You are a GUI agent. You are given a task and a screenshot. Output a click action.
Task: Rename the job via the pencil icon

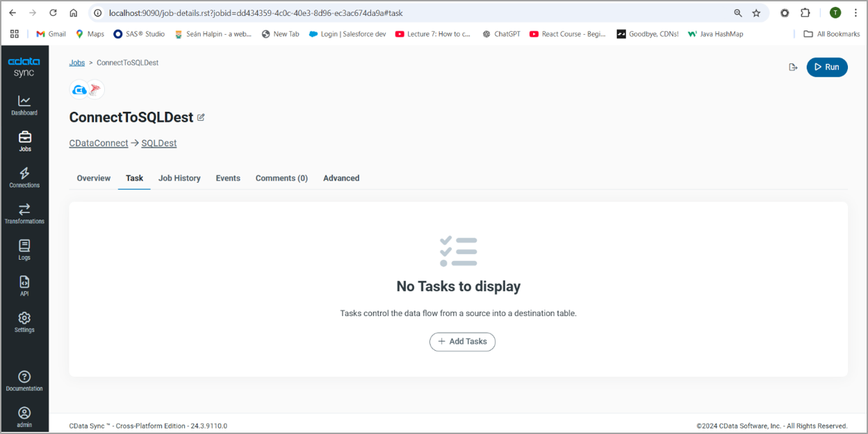point(201,117)
